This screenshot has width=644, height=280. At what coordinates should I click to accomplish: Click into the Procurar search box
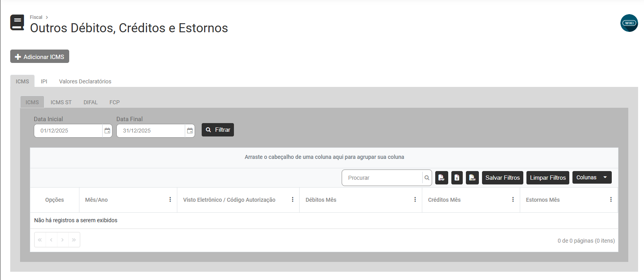[x=382, y=178]
